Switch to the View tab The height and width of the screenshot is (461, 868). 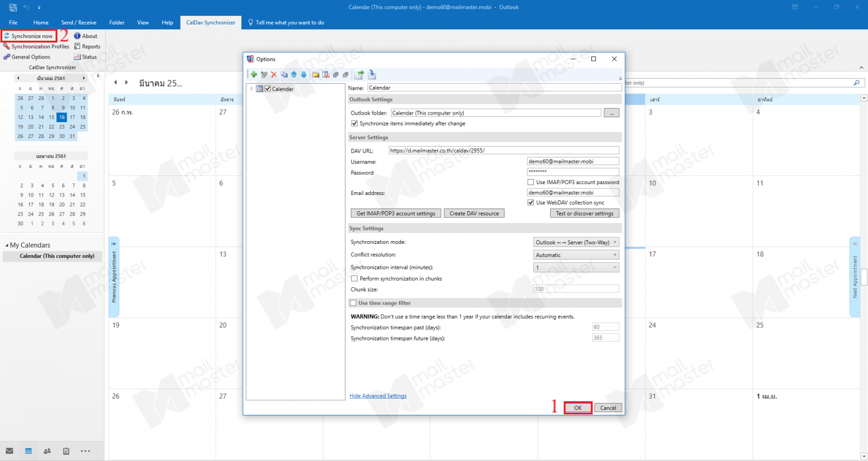pyautogui.click(x=143, y=23)
